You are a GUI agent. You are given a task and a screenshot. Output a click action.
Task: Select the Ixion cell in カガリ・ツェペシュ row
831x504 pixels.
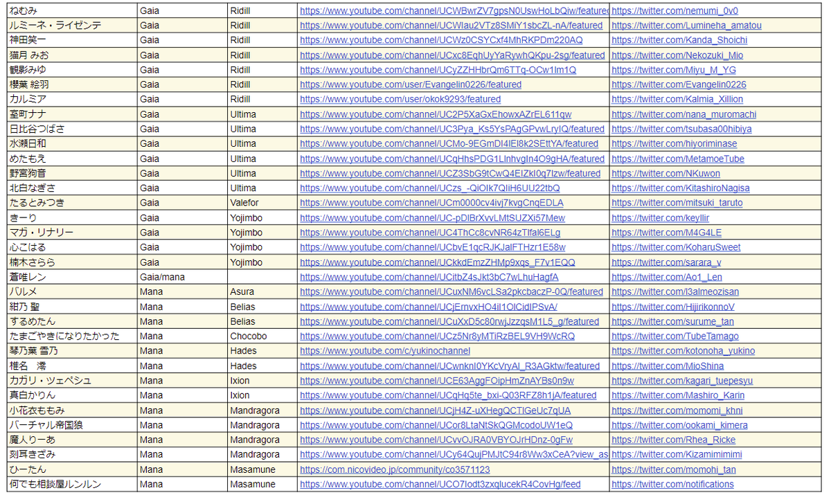coord(262,381)
